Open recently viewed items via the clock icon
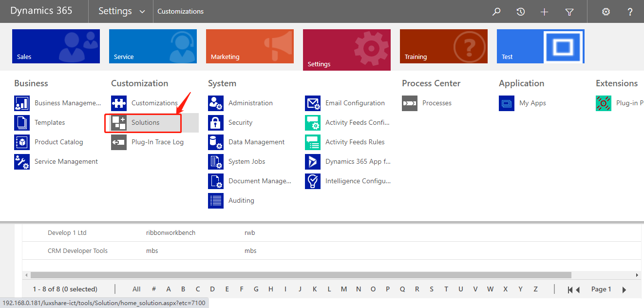Screen dimensions: 644x308 (x=520, y=11)
